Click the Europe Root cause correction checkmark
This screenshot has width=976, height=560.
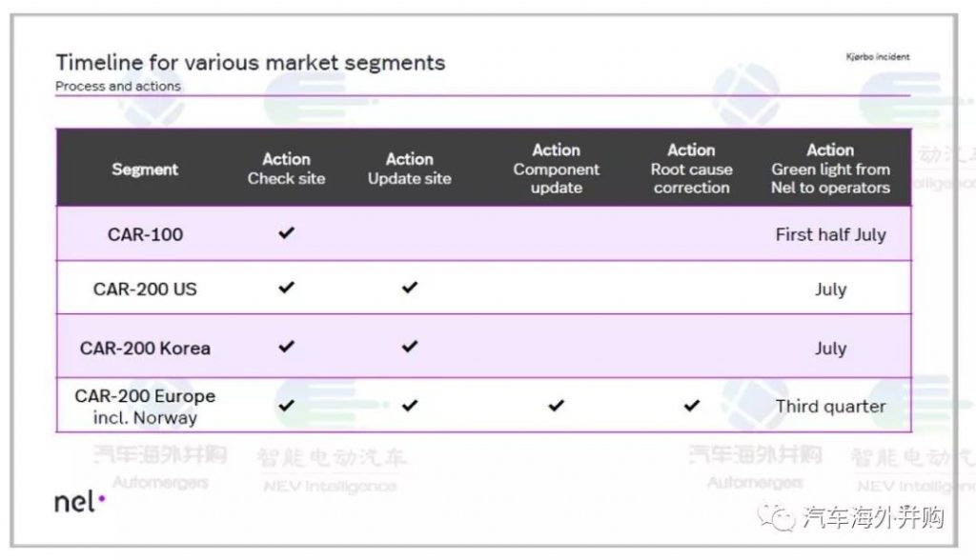(691, 406)
